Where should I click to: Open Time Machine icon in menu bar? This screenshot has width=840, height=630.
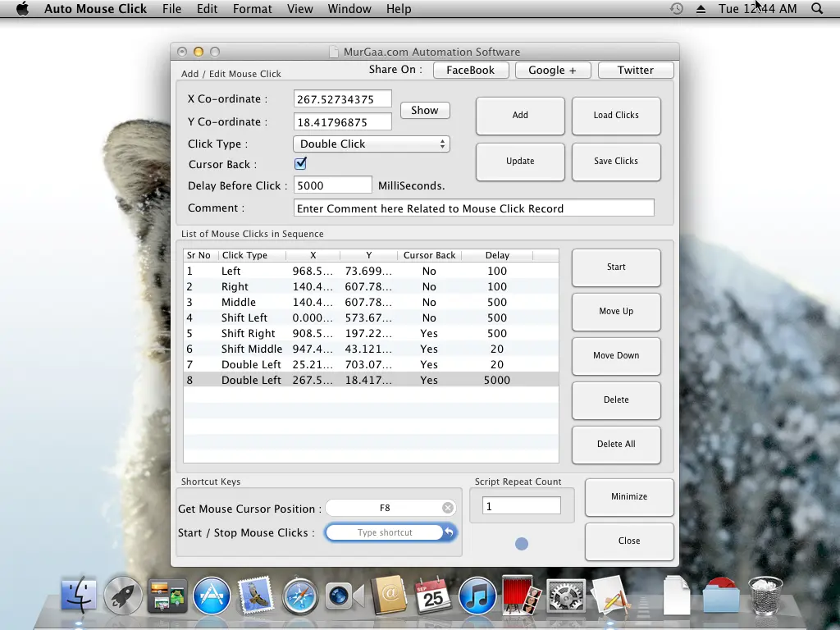676,9
